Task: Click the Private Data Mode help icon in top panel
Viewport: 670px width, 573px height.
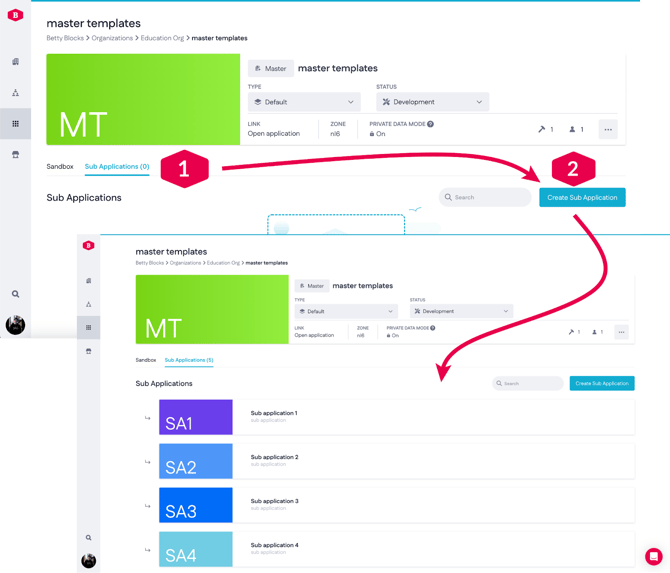Action: [x=431, y=124]
